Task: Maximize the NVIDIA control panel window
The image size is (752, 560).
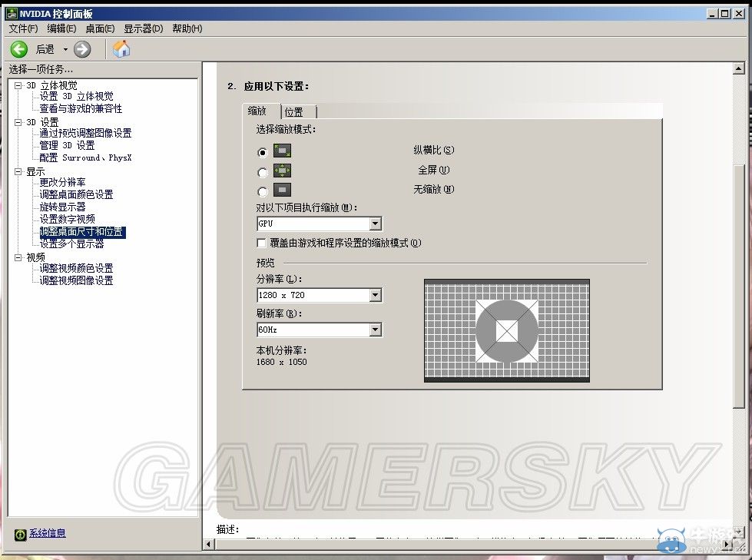Action: pos(725,14)
